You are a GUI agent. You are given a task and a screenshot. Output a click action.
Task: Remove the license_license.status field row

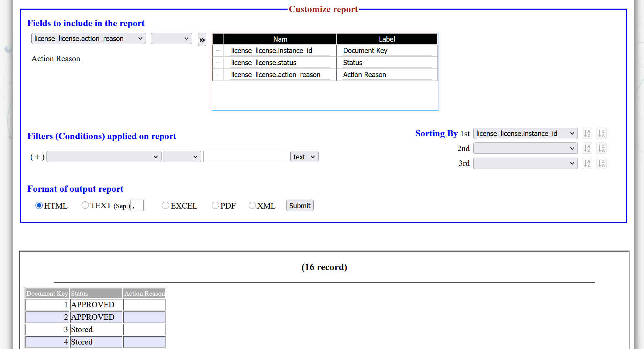coord(218,63)
